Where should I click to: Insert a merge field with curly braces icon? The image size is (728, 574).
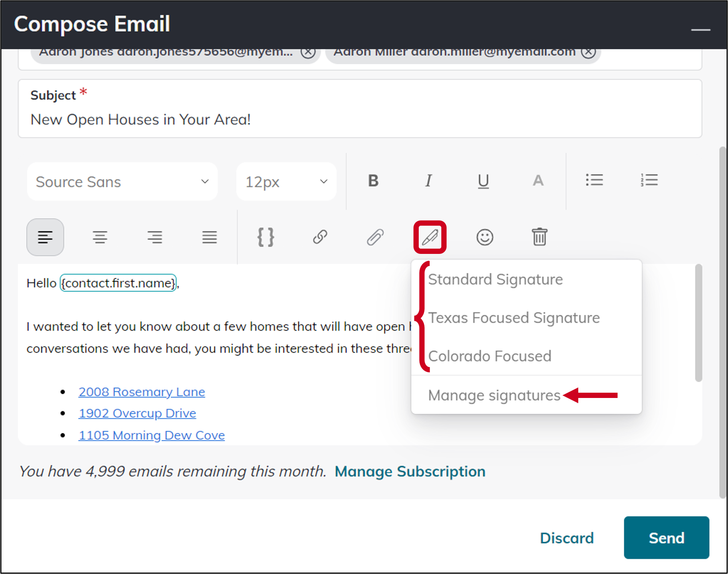click(x=266, y=237)
